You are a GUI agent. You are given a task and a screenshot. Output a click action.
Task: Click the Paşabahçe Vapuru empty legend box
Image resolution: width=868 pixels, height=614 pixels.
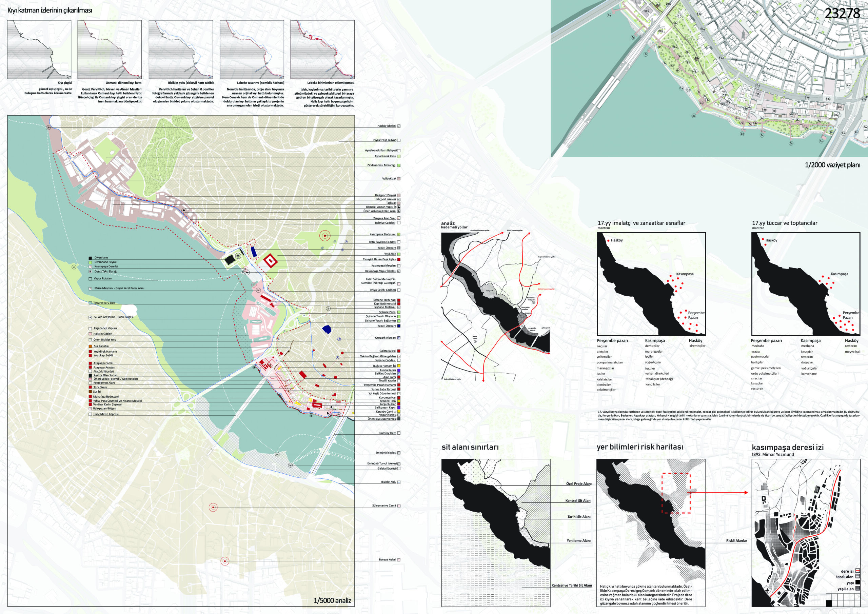click(x=90, y=329)
